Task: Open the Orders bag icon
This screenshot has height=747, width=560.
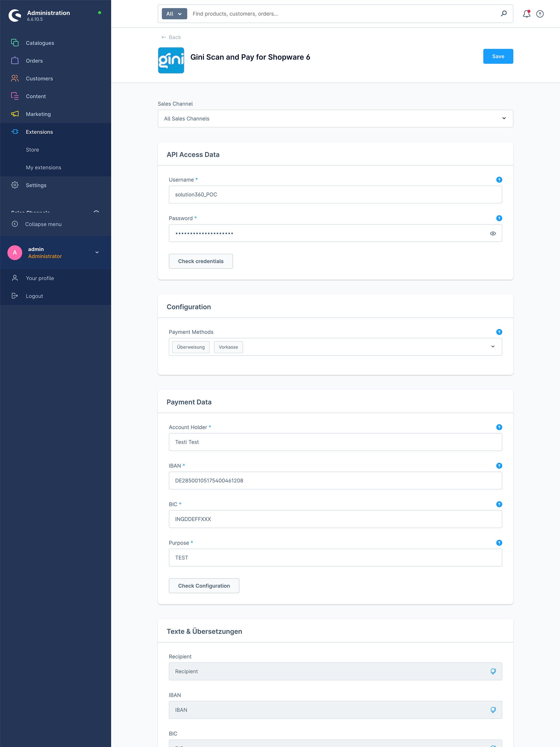Action: 15,60
